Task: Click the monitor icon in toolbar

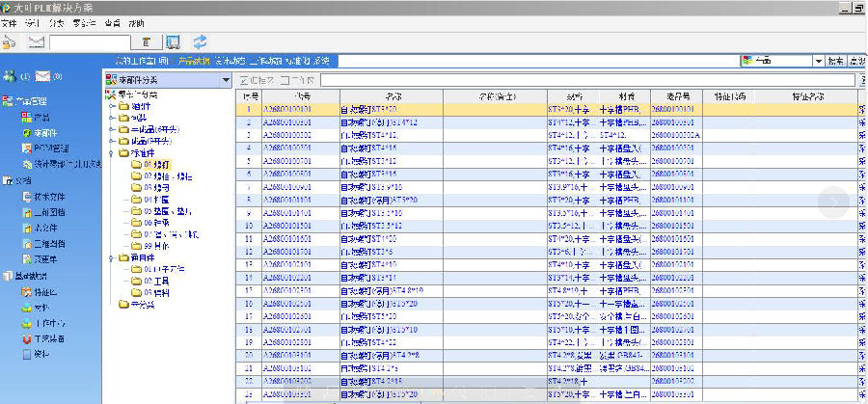Action: click(x=173, y=41)
